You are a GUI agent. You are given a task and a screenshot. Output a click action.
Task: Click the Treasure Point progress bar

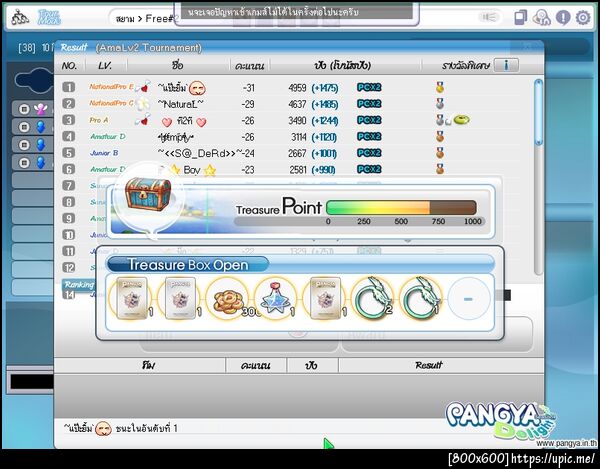(x=401, y=208)
